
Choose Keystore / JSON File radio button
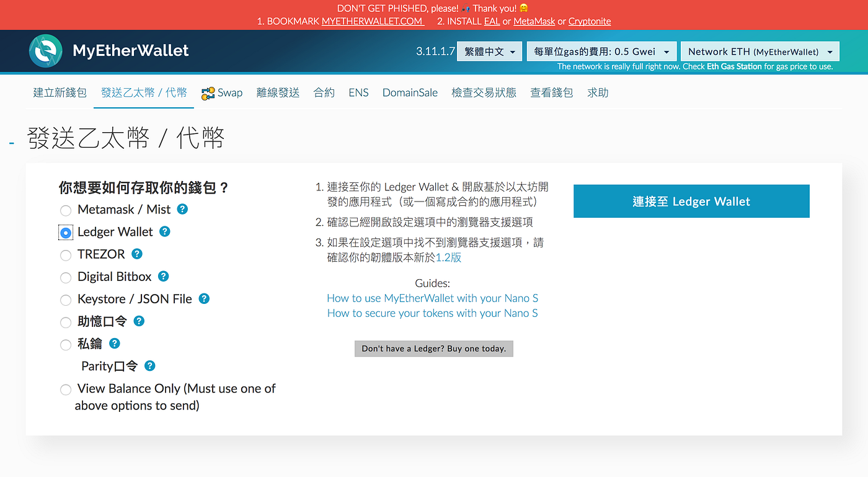pos(66,300)
